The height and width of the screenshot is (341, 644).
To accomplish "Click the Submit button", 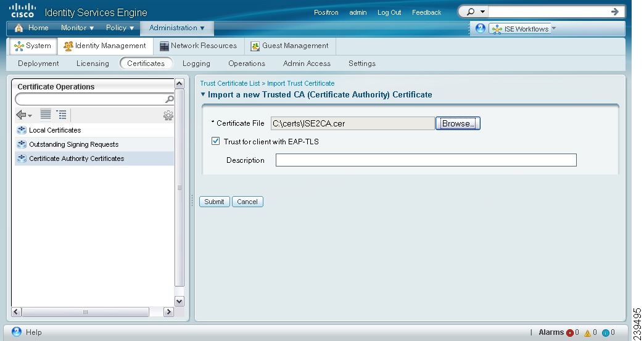I will 215,202.
